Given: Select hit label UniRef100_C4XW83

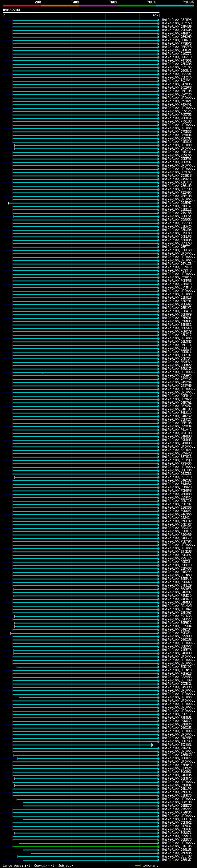Looking at the screenshot, I should point(176,443).
